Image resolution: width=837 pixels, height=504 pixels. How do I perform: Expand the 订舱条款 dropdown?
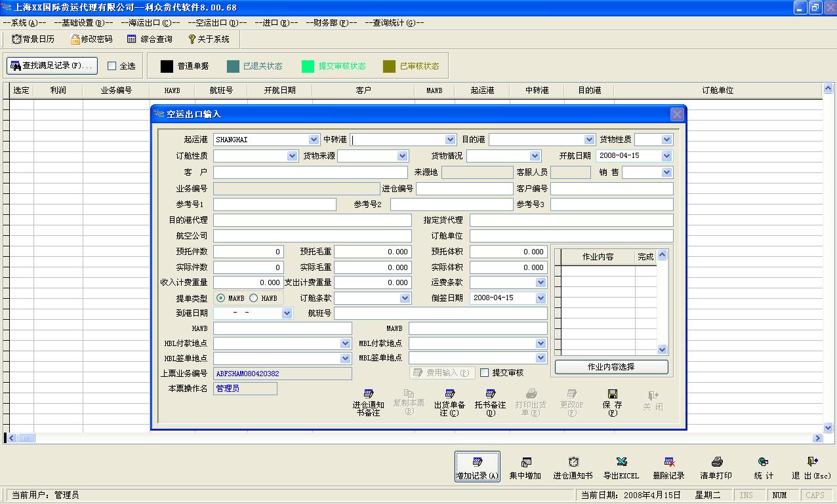pyautogui.click(x=405, y=298)
